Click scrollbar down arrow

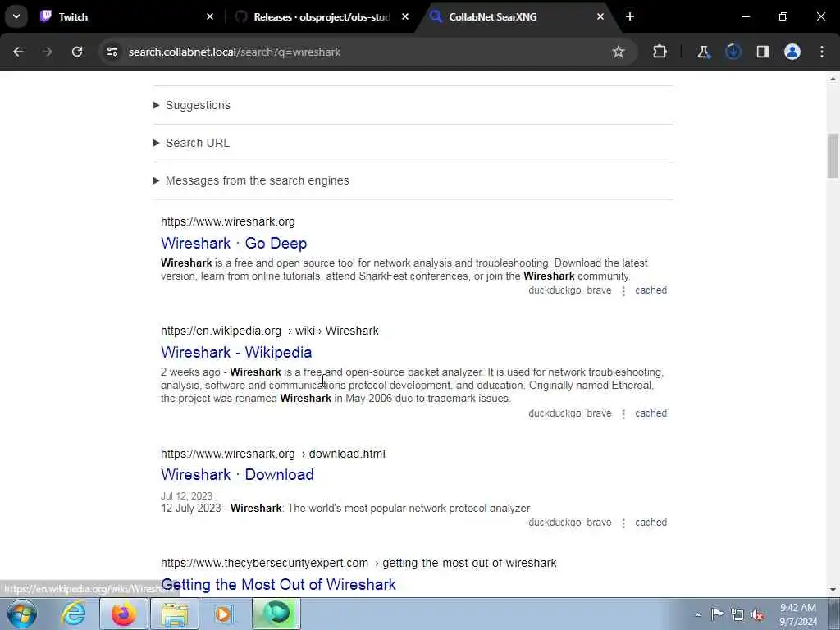(833, 590)
